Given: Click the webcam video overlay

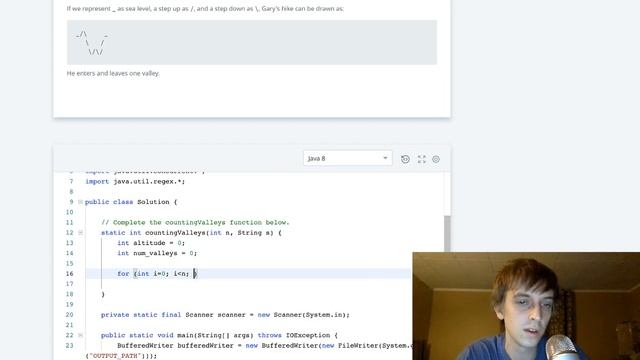Looking at the screenshot, I should click(526, 306).
